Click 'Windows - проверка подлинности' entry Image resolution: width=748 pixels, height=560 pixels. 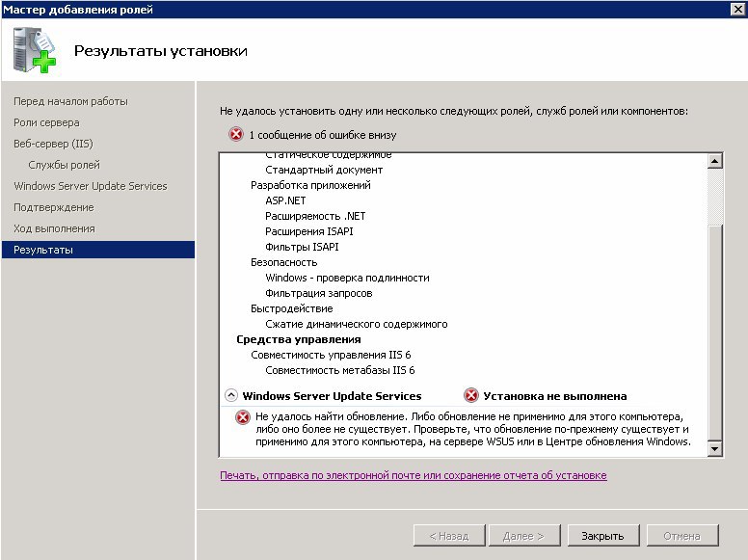tap(347, 278)
